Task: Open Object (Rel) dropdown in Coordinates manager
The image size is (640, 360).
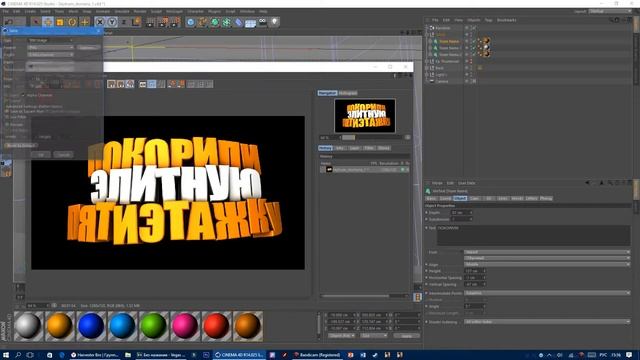Action: point(342,336)
